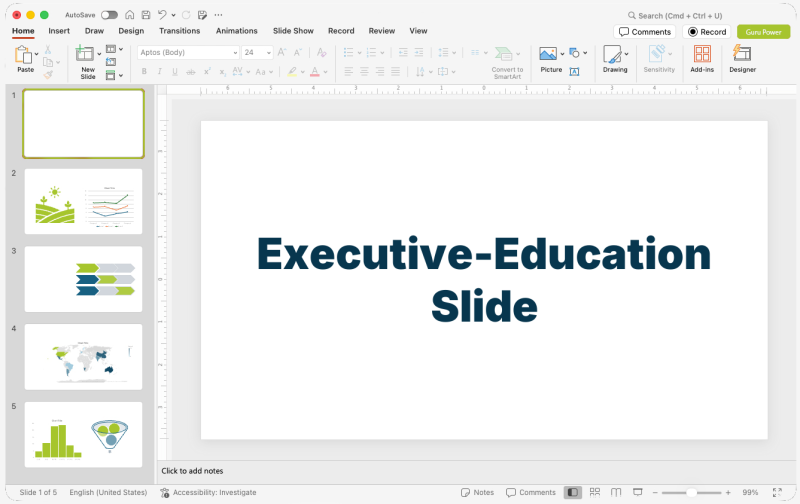Expand the New Slide layout arrow
The image size is (800, 504).
[99, 54]
